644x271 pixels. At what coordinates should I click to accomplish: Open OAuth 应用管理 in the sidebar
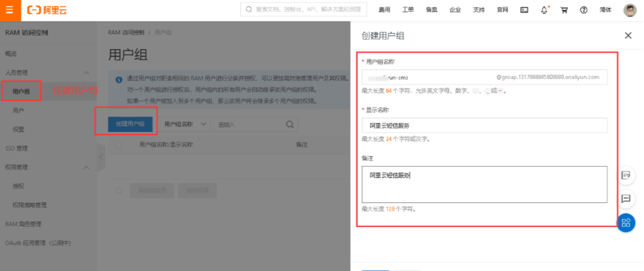coord(38,243)
